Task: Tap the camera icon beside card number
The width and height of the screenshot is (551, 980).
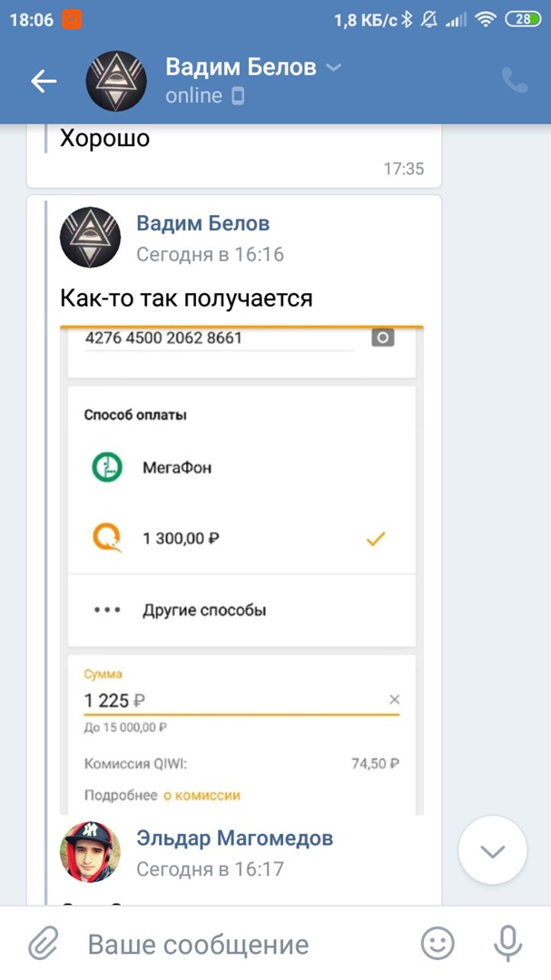Action: (383, 338)
